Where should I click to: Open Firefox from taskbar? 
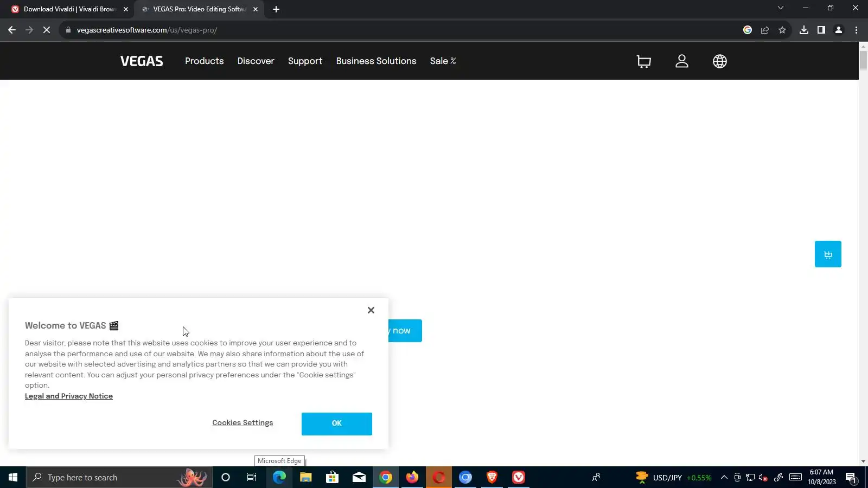click(x=412, y=477)
